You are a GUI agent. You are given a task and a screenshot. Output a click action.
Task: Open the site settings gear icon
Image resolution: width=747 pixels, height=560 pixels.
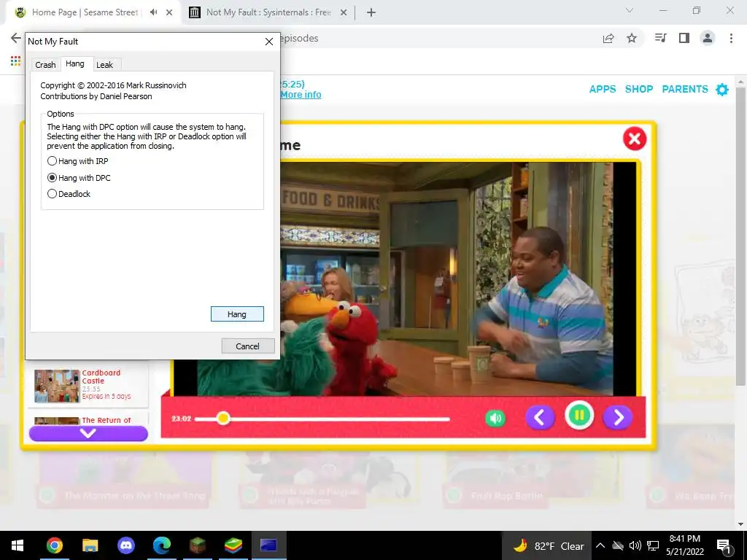click(x=722, y=89)
